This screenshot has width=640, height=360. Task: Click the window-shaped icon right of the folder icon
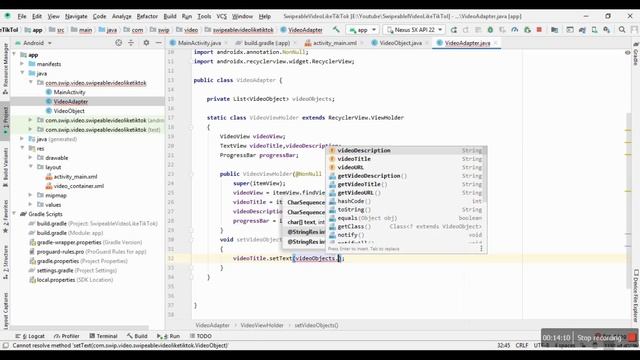(x=570, y=30)
